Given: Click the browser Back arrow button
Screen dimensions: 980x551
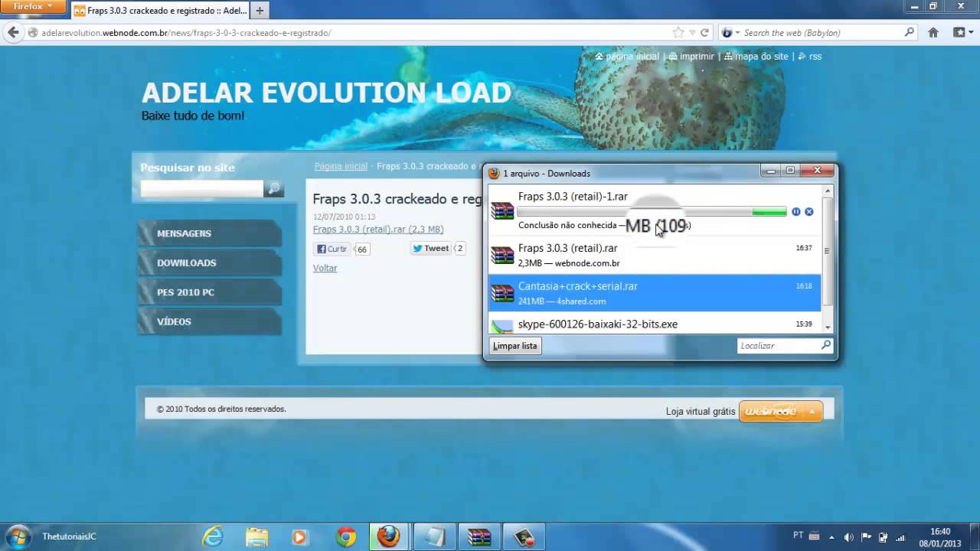Looking at the screenshot, I should coord(13,33).
